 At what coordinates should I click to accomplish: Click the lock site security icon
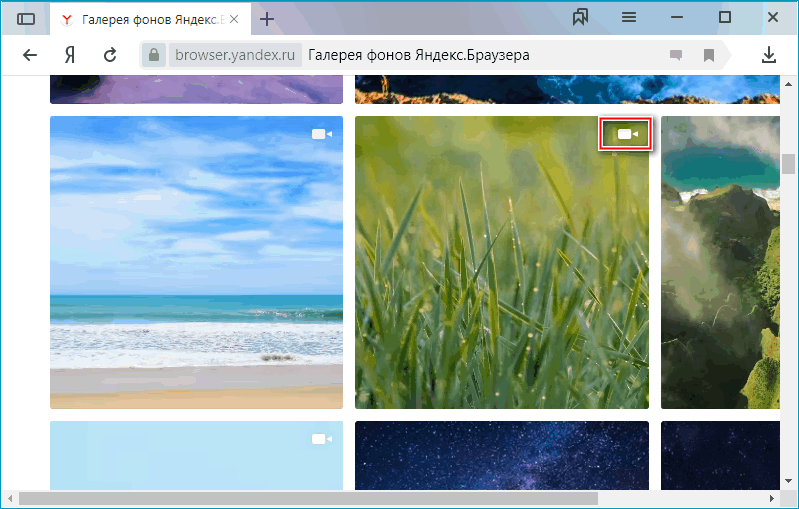(x=154, y=56)
